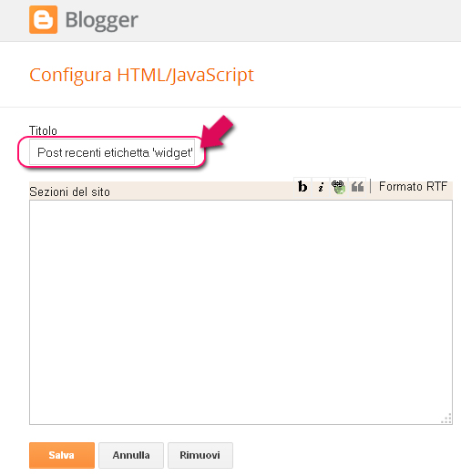The height and width of the screenshot is (476, 461).
Task: Click the orange Blogger logo icon
Action: [43, 19]
